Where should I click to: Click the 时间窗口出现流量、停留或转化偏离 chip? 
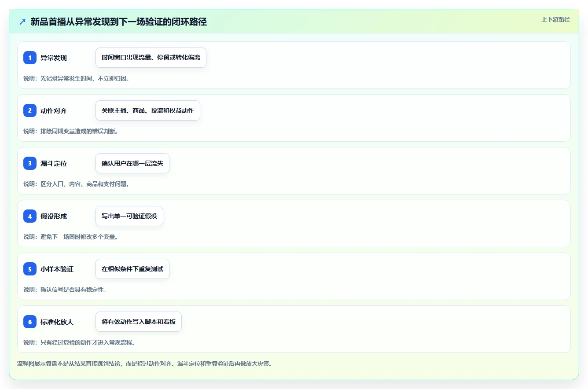click(x=151, y=58)
